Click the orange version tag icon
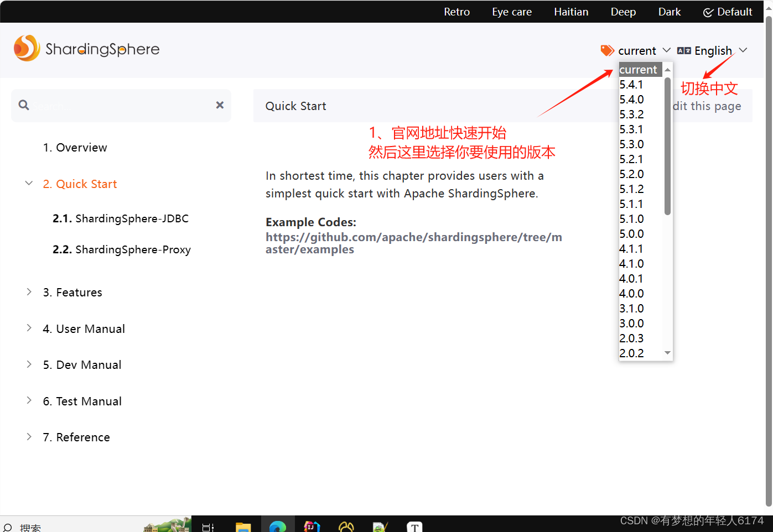This screenshot has height=532, width=773. (608, 51)
